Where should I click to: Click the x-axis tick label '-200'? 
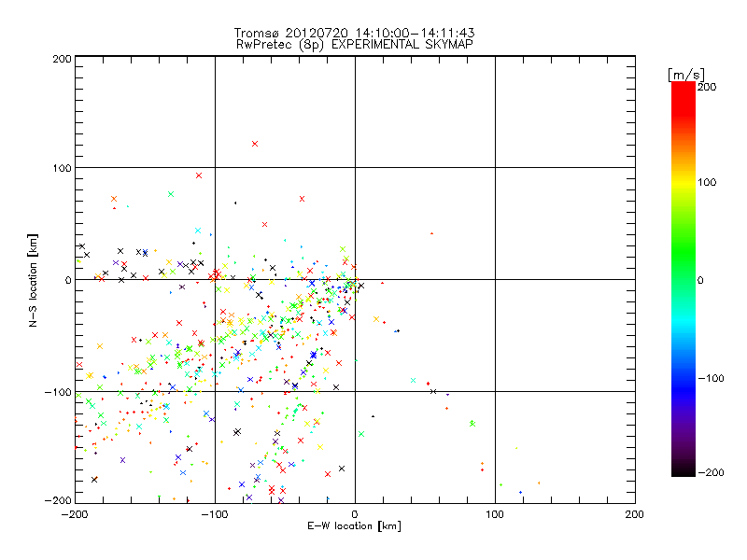point(75,514)
